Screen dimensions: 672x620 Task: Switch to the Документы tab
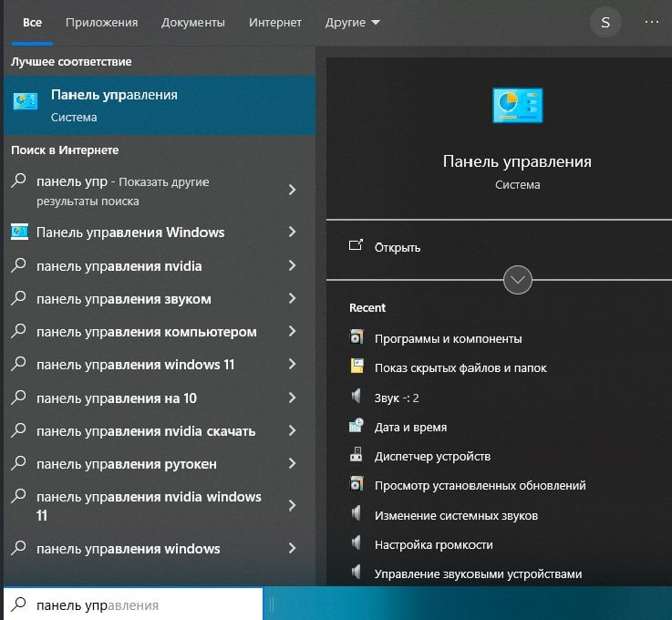(x=193, y=23)
